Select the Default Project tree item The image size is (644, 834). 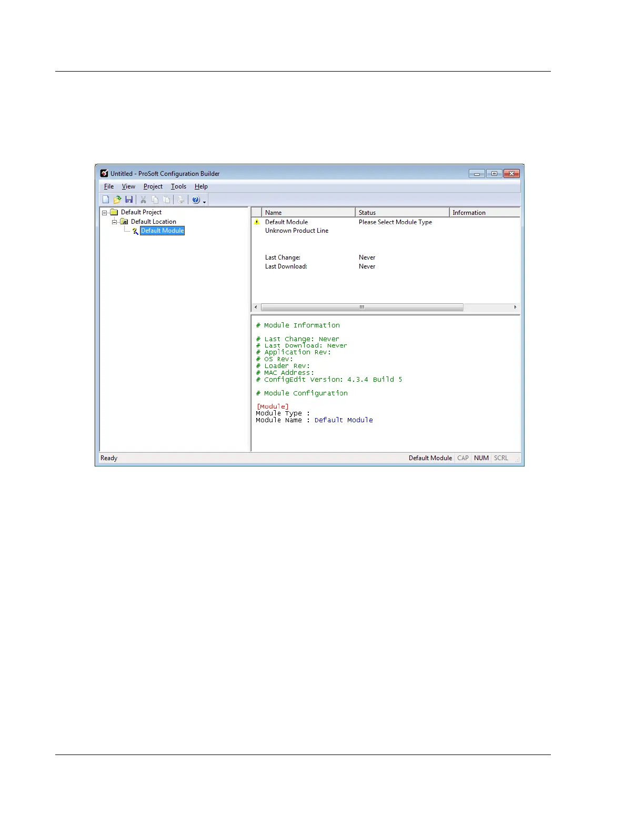coord(141,212)
